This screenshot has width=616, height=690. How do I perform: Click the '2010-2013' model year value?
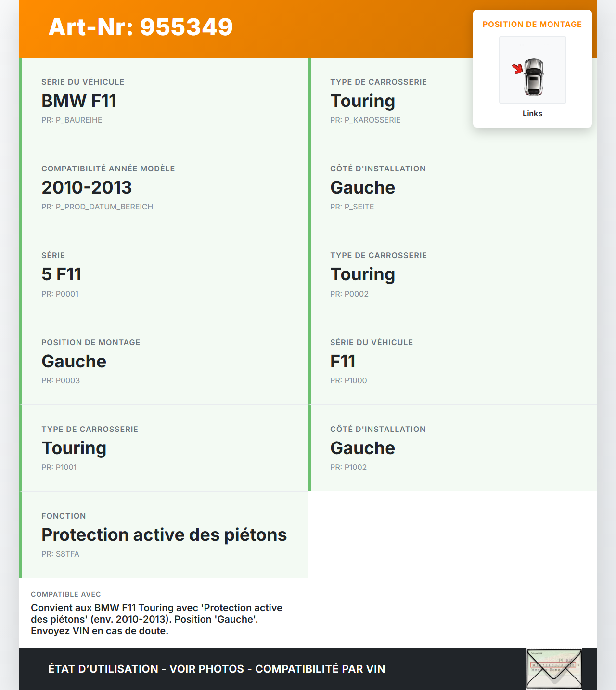87,188
